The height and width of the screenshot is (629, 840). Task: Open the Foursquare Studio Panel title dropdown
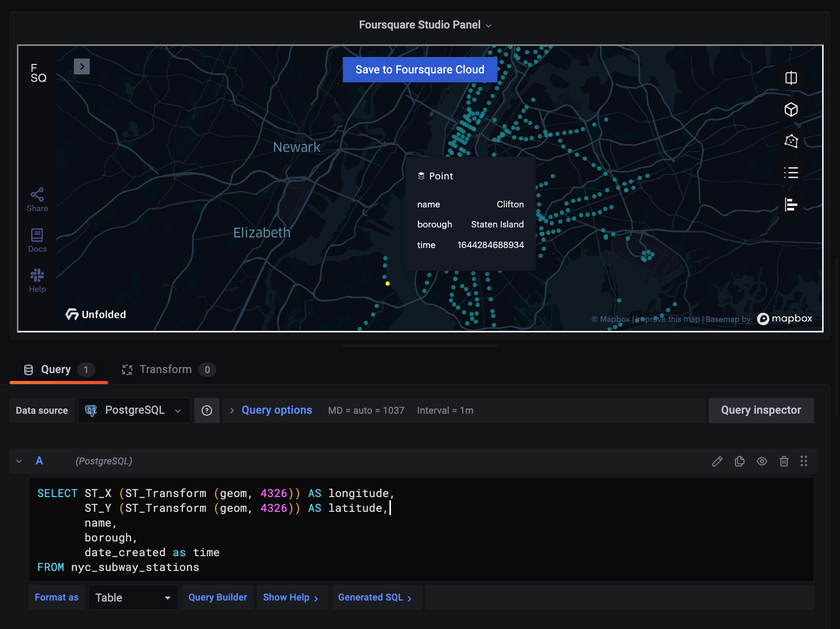click(425, 25)
